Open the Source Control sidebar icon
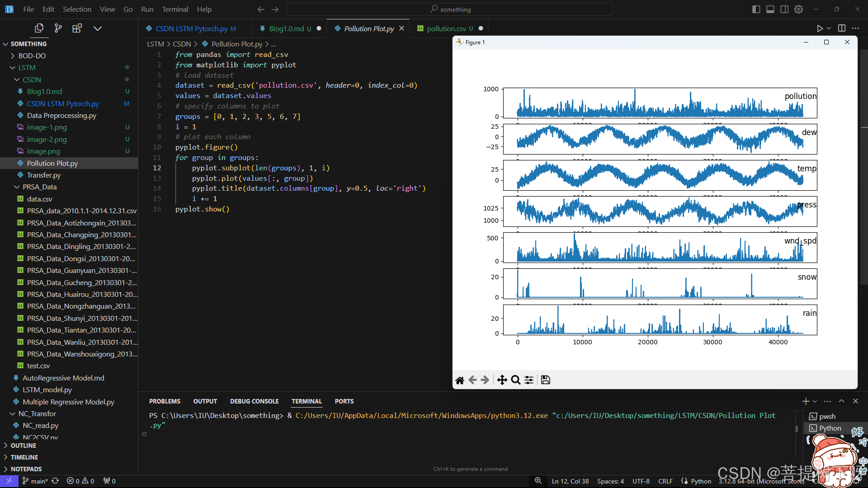This screenshot has width=868, height=488. coord(58,28)
